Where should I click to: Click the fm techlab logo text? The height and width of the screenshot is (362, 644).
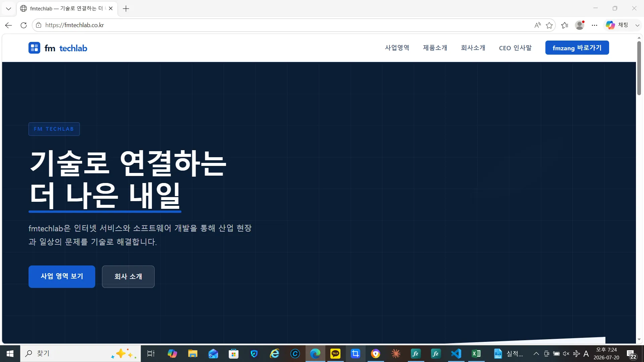66,48
